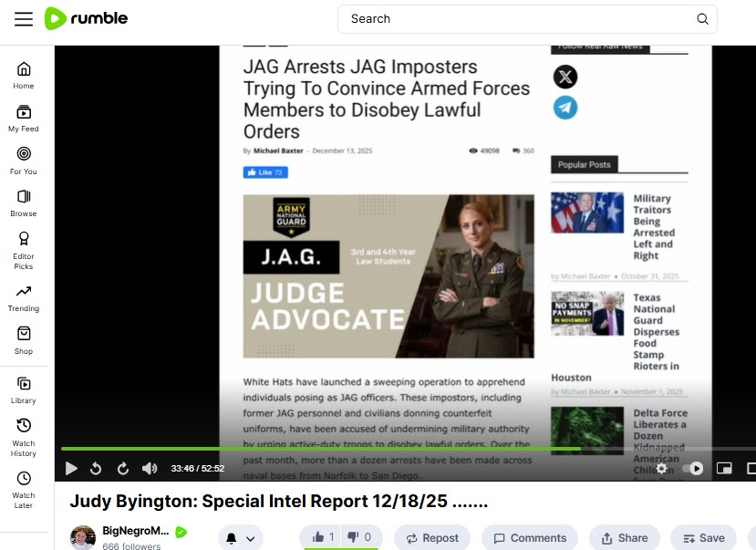Play the video

(71, 468)
